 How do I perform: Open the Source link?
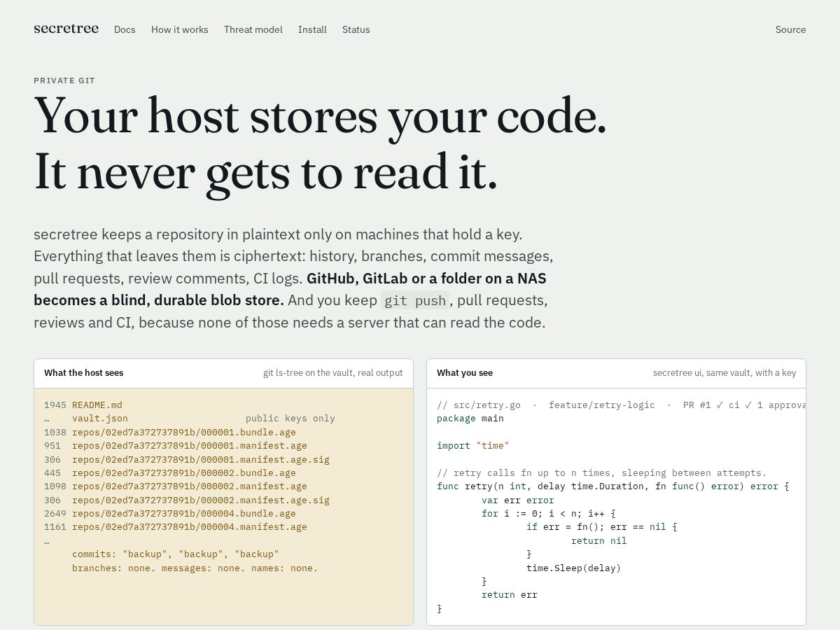point(790,29)
